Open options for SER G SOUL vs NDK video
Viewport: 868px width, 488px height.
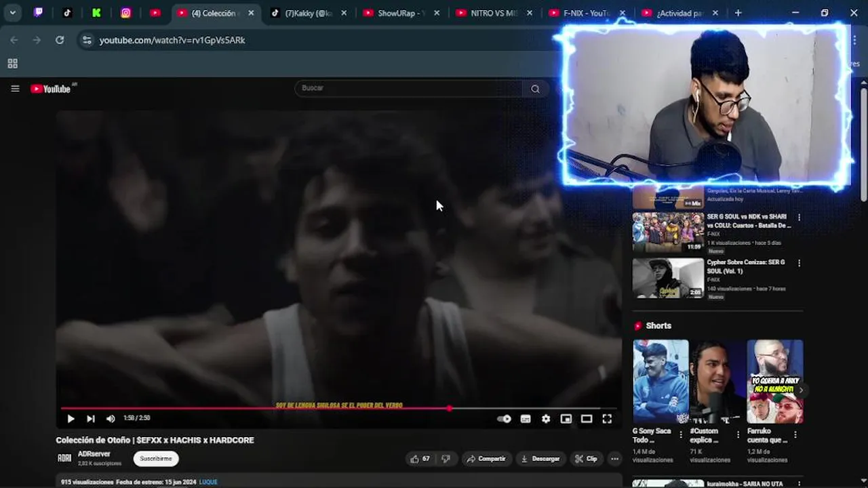click(x=799, y=218)
